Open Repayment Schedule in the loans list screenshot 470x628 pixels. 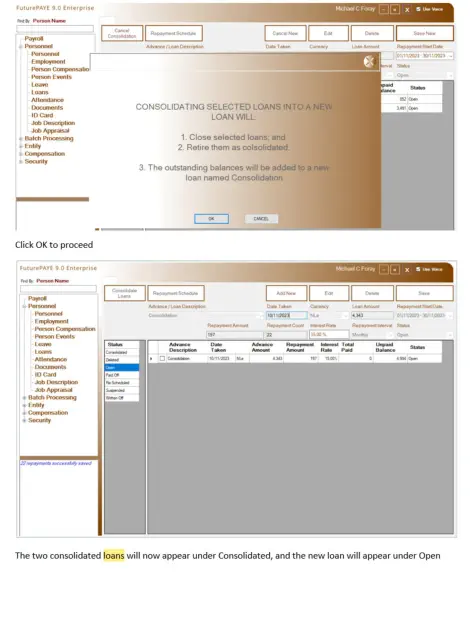176,293
